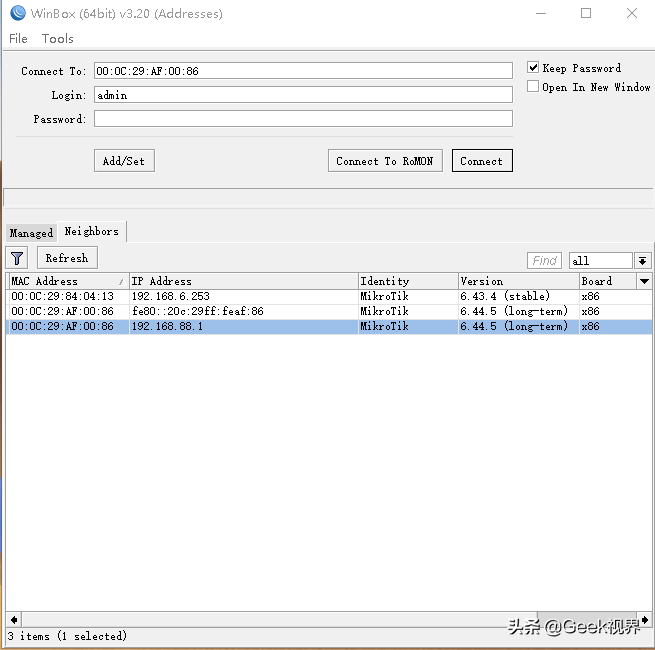
Task: Click the Connect button
Action: coord(482,161)
